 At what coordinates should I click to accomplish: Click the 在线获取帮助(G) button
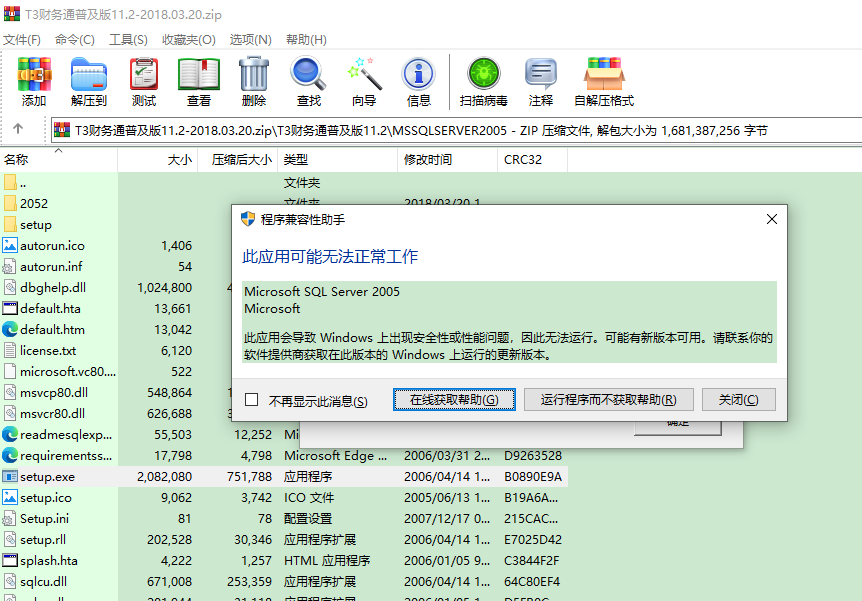point(454,400)
